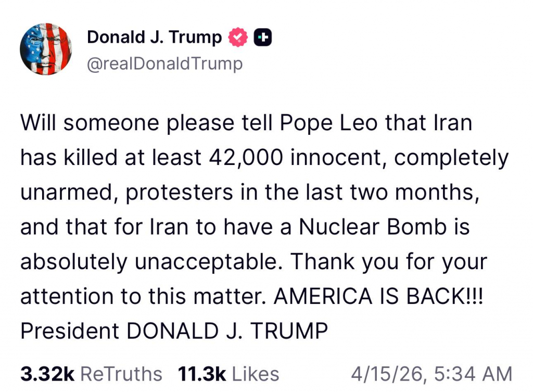Click the black plus badge icon

coord(263,37)
